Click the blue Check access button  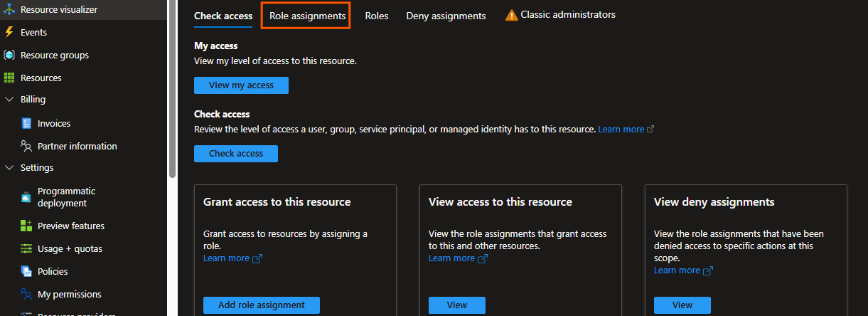pyautogui.click(x=236, y=154)
